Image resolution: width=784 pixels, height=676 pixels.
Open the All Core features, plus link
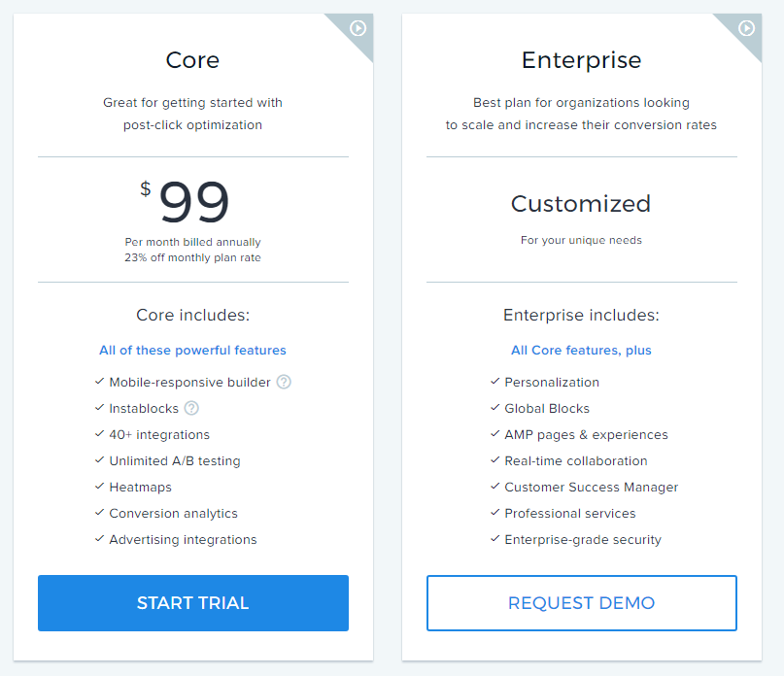[x=581, y=350]
